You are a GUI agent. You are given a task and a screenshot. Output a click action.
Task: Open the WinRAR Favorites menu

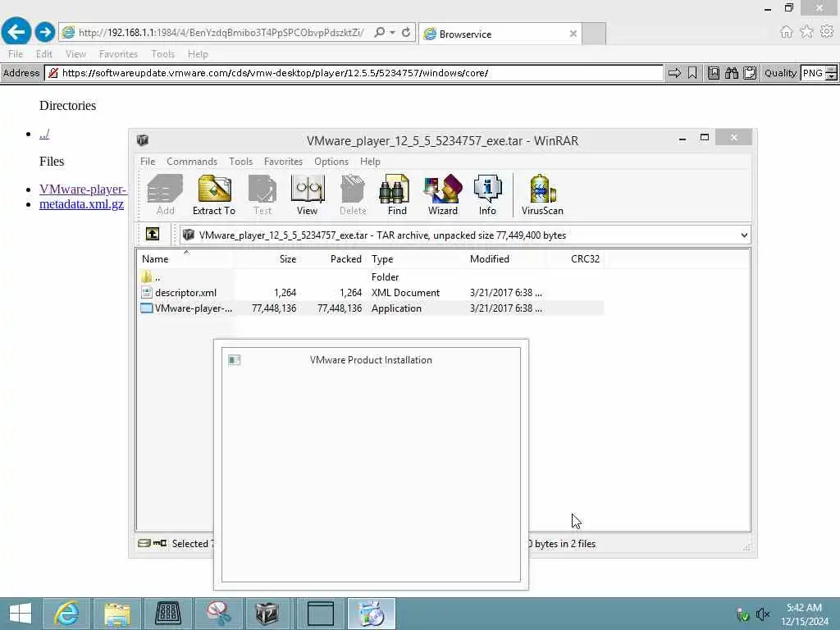coord(283,162)
